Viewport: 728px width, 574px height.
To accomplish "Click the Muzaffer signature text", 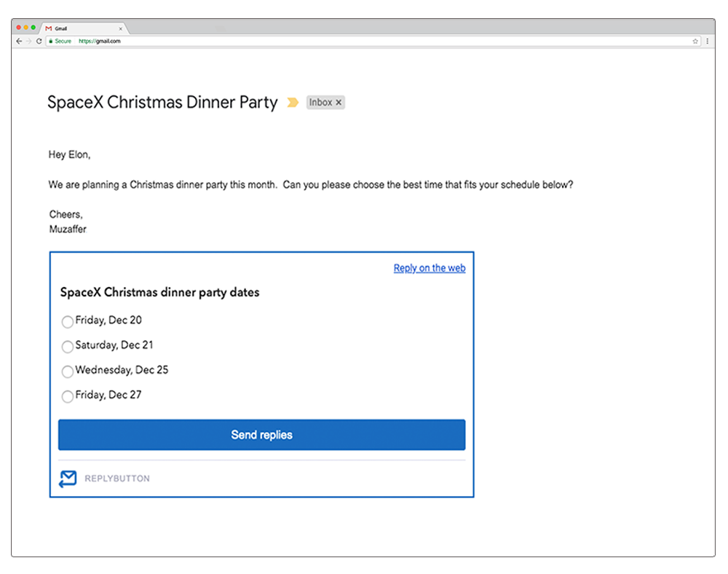I will coord(68,229).
